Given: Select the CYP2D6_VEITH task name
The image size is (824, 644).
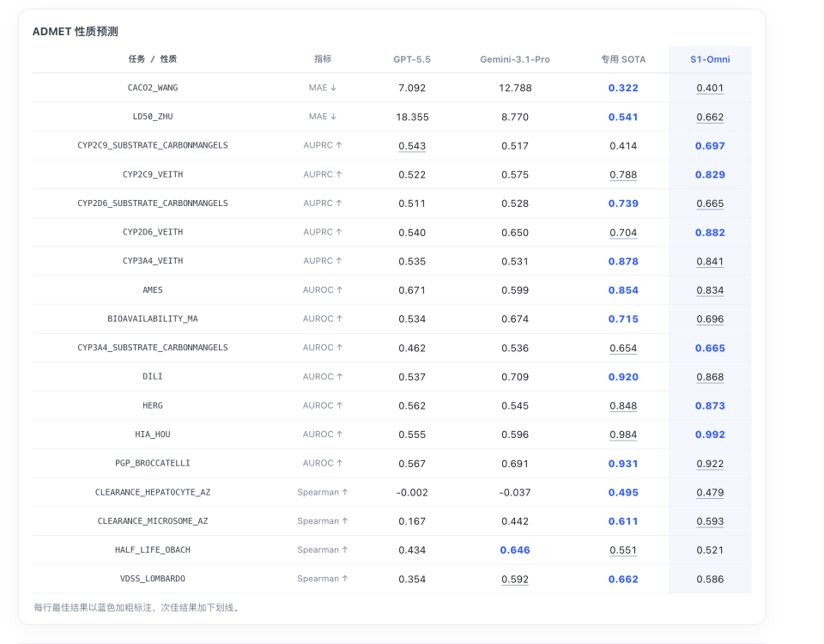Looking at the screenshot, I should [153, 233].
